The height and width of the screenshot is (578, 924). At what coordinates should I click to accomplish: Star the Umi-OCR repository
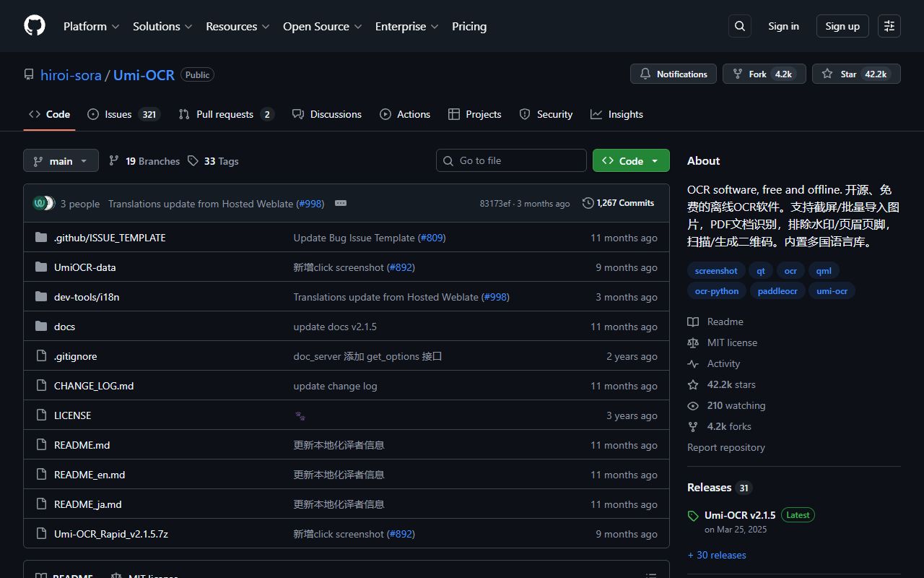pyautogui.click(x=856, y=73)
